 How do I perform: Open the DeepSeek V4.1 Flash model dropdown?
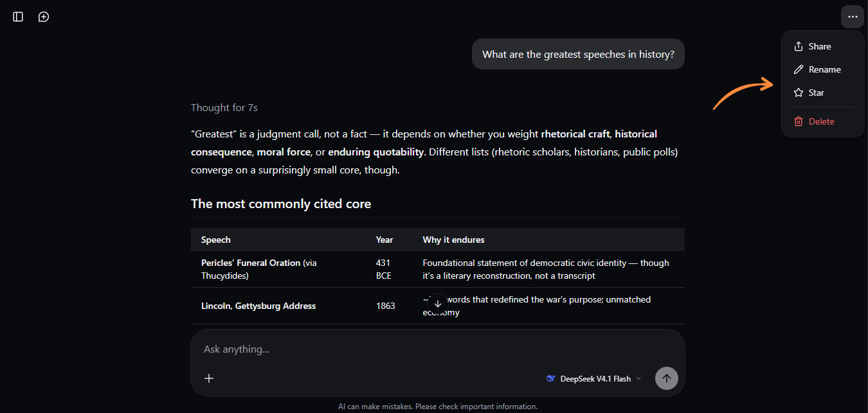click(x=593, y=378)
